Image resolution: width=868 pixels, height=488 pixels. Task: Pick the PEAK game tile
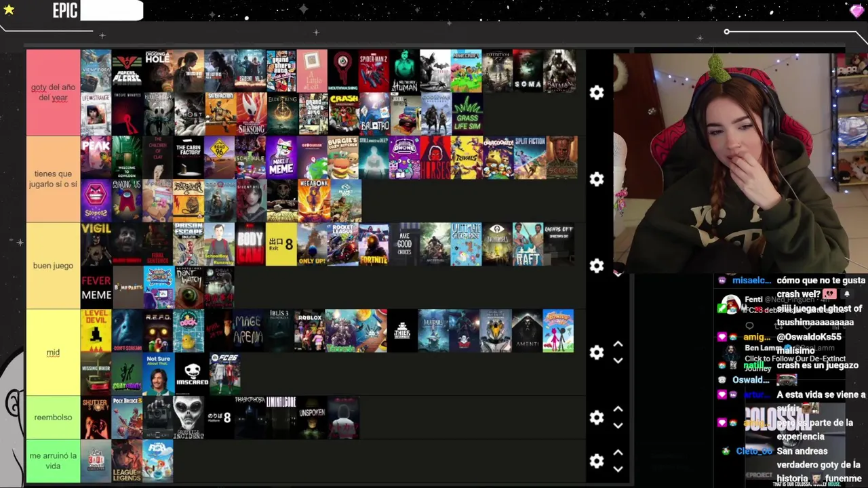[96, 157]
